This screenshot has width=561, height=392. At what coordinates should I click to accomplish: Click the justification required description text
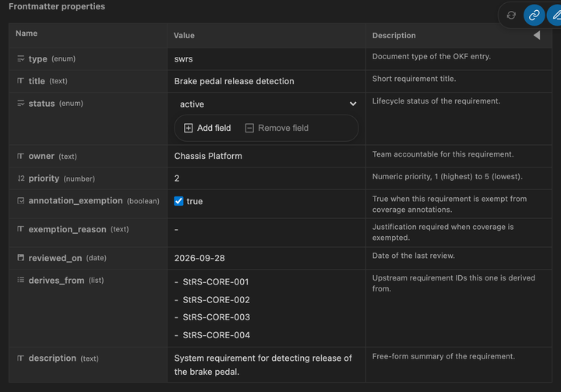[443, 232]
